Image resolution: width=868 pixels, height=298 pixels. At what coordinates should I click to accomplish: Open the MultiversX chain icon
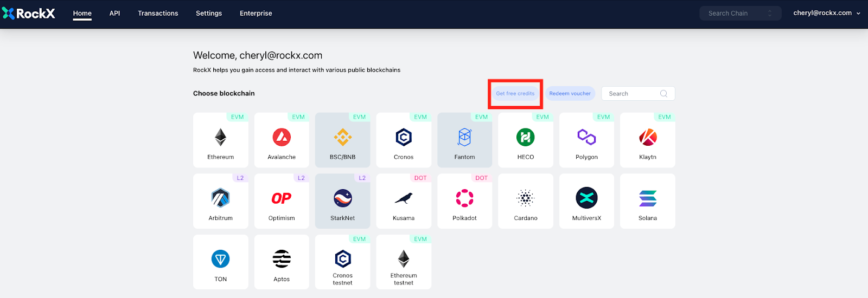pyautogui.click(x=586, y=198)
